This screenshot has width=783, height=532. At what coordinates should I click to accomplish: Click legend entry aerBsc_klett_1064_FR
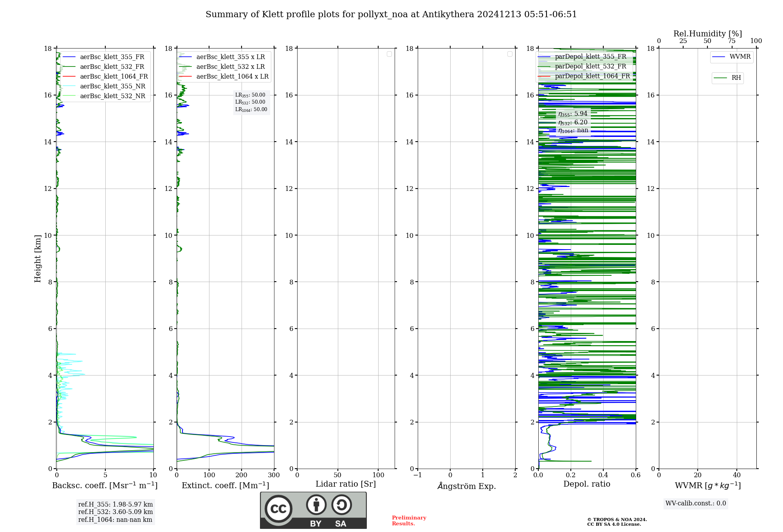[106, 77]
